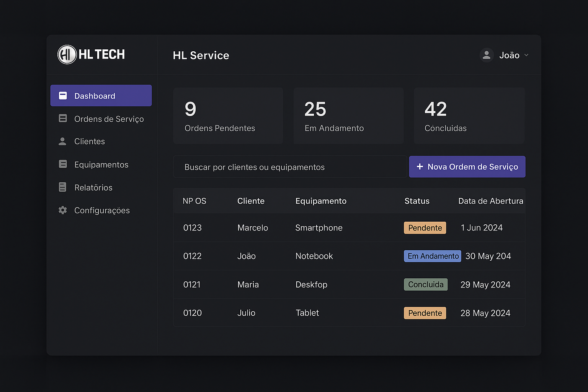Select the Pendente badge for order 0123

point(425,228)
